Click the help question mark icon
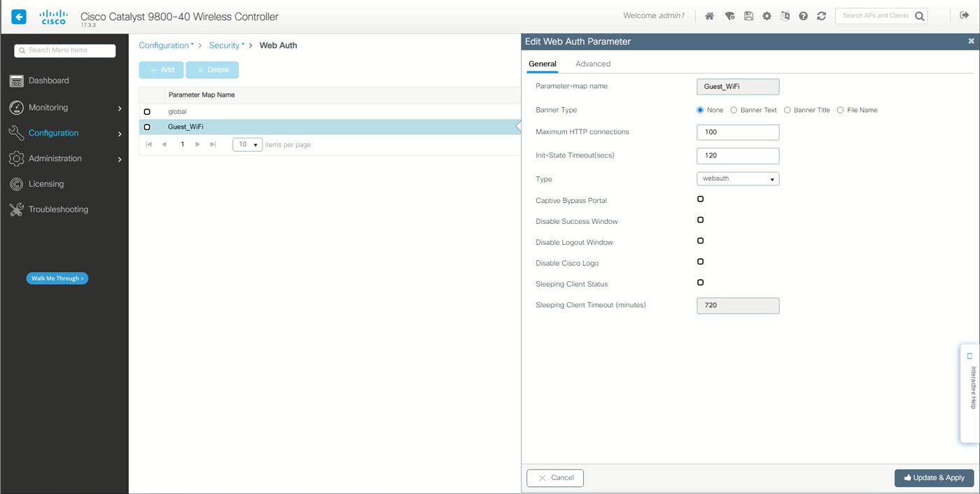The width and height of the screenshot is (980, 494). pos(803,16)
